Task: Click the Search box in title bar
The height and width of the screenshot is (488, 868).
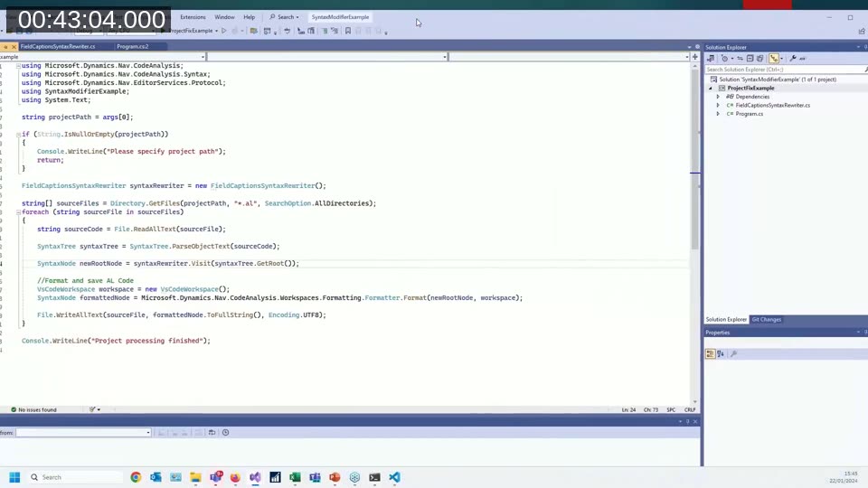Action: pyautogui.click(x=284, y=17)
